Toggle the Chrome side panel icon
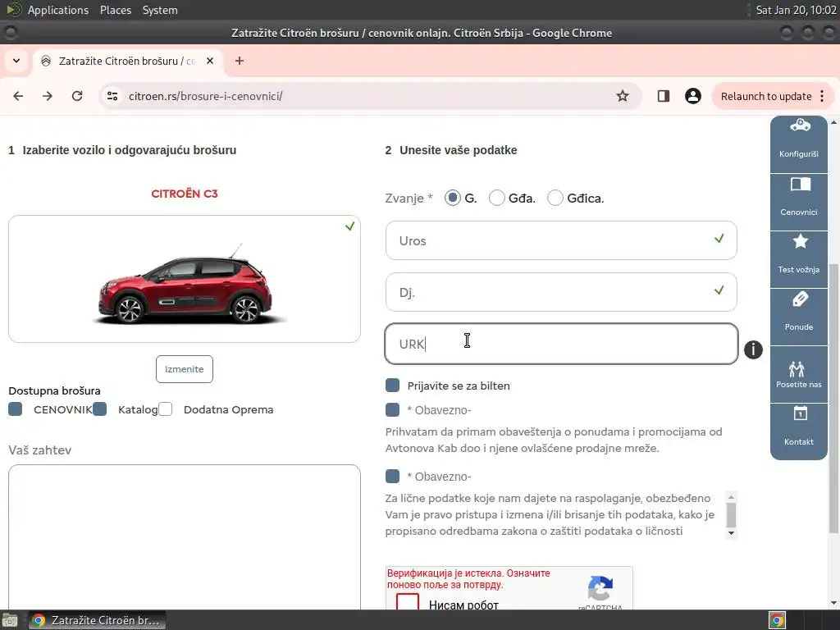This screenshot has height=630, width=840. [663, 96]
